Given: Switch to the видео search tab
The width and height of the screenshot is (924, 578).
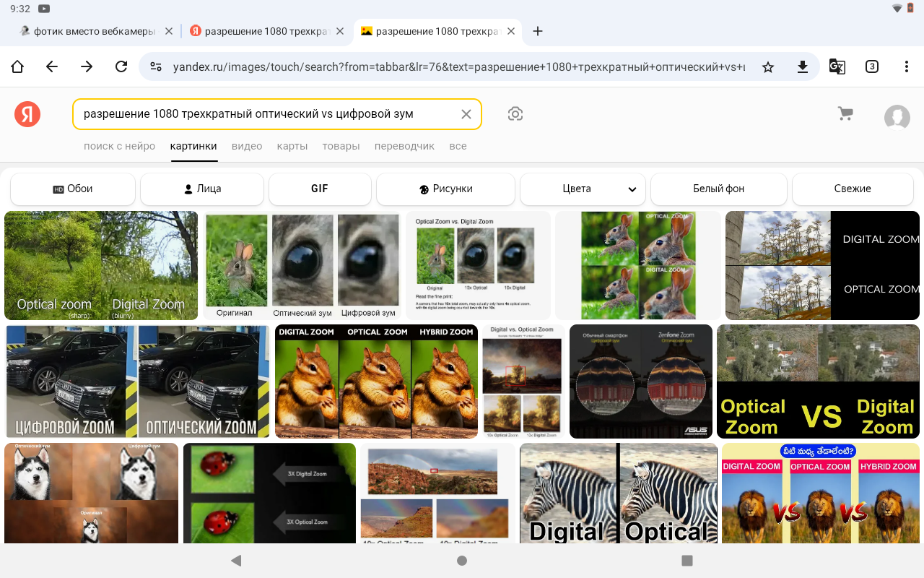Looking at the screenshot, I should [247, 146].
